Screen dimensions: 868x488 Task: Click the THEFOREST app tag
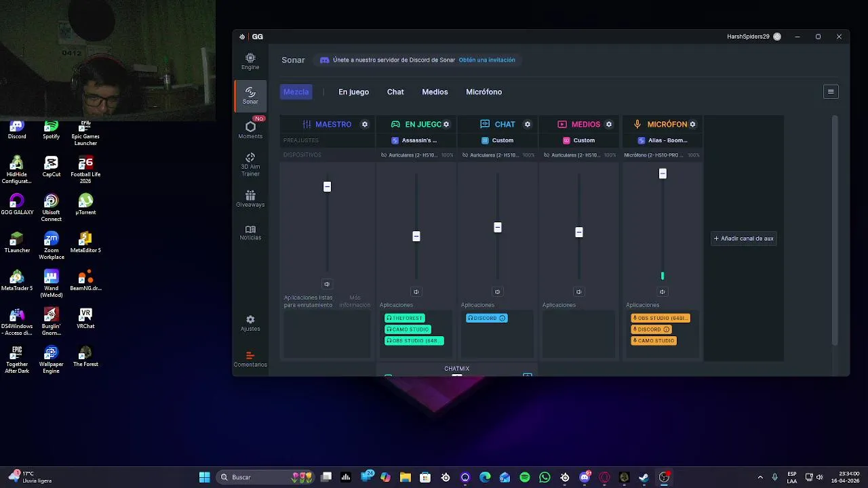point(404,318)
